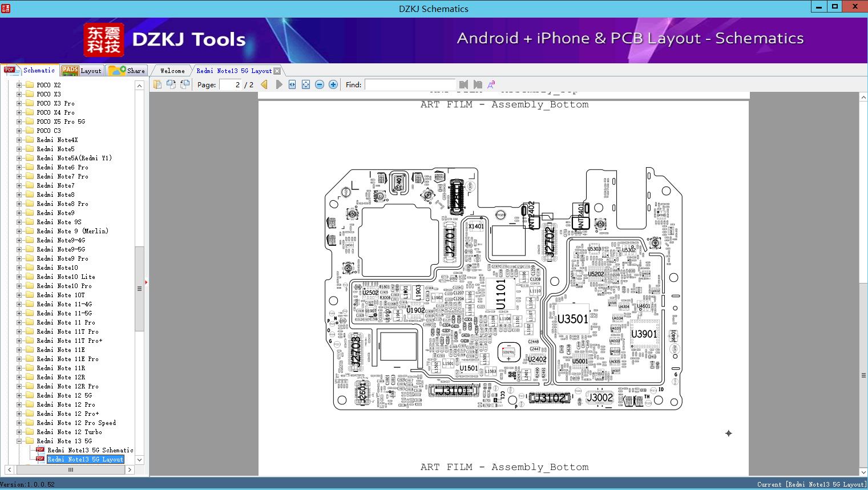Viewport: 868px width, 490px height.
Task: Toggle match case search icon
Action: [x=491, y=84]
